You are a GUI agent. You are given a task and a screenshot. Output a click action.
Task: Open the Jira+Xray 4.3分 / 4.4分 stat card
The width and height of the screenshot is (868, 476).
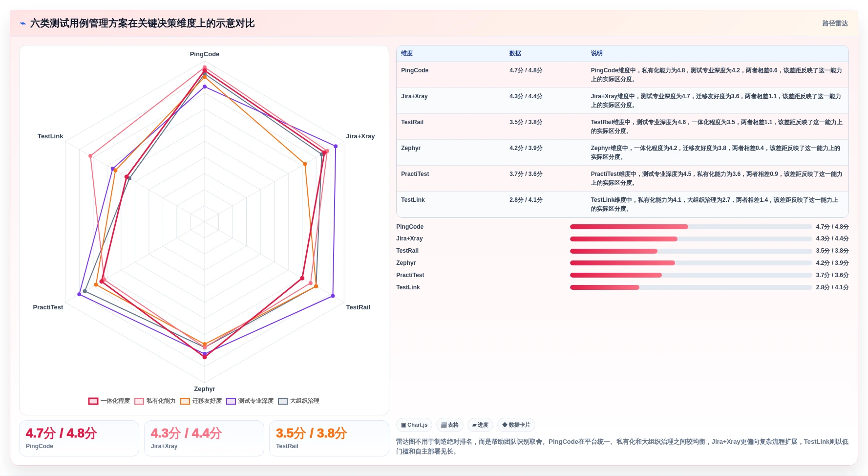pos(204,438)
